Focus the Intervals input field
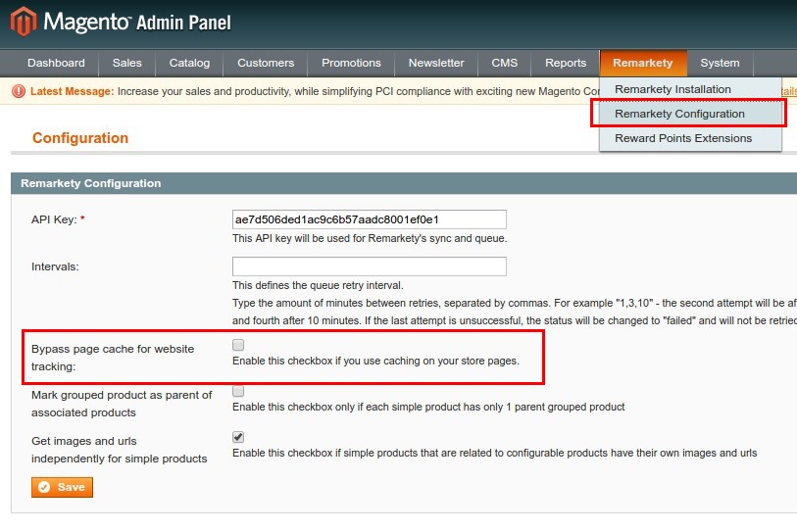Screen dimensions: 797x532 pyautogui.click(x=370, y=266)
